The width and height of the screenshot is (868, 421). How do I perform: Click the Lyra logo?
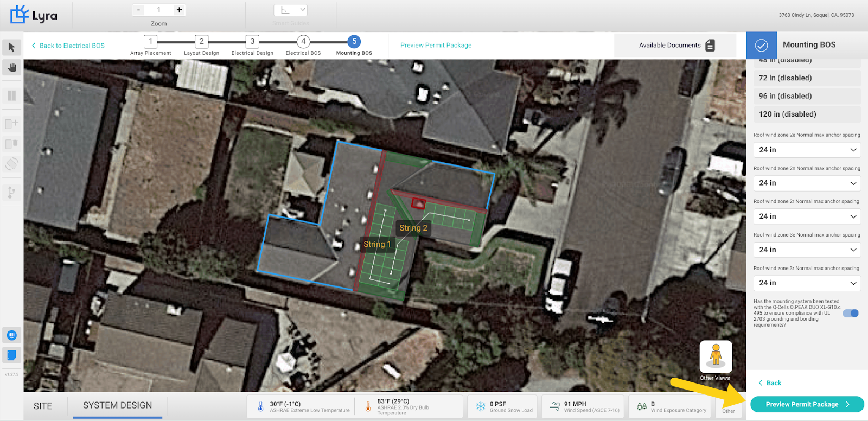(x=34, y=15)
